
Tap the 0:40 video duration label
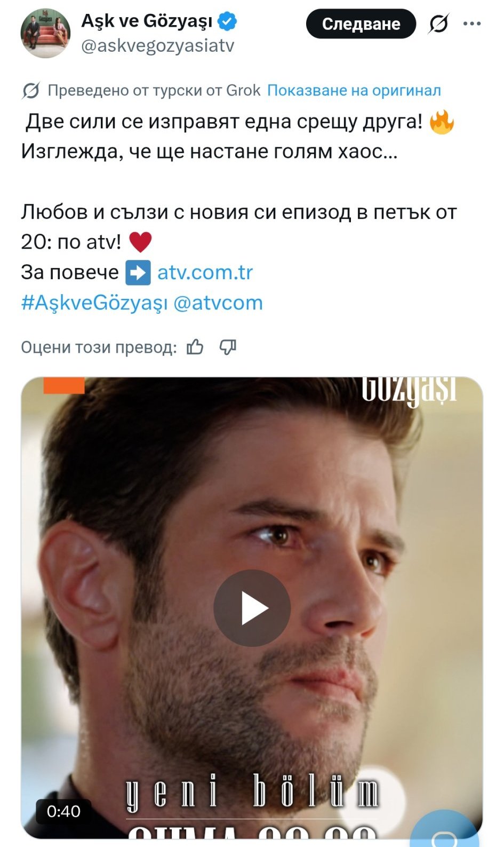63,811
